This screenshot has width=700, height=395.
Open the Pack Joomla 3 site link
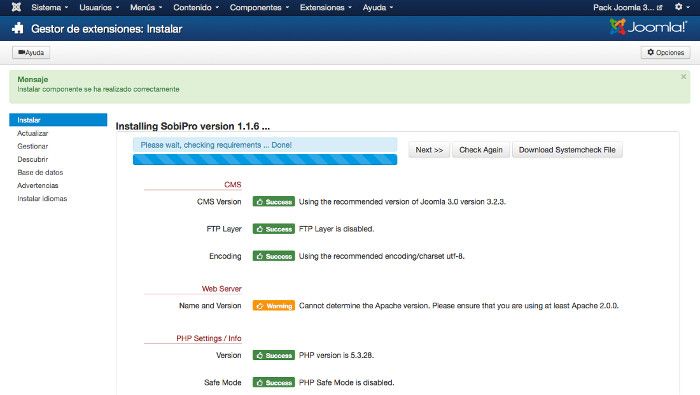coord(627,8)
